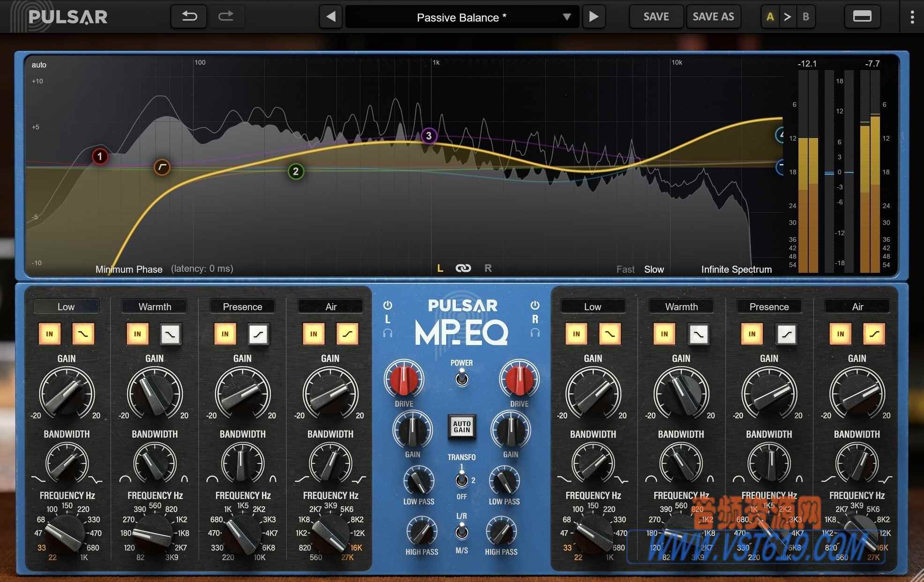Click the stereo link icon below the spectrum

463,268
